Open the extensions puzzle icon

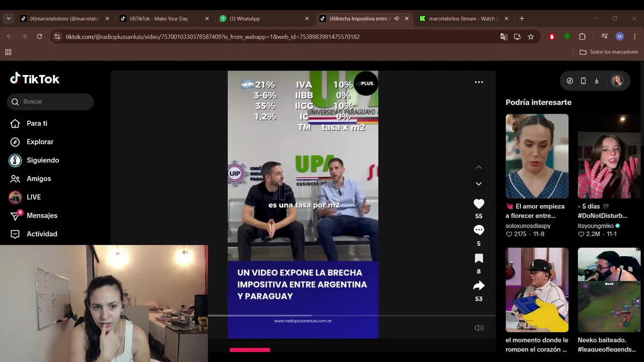[582, 37]
